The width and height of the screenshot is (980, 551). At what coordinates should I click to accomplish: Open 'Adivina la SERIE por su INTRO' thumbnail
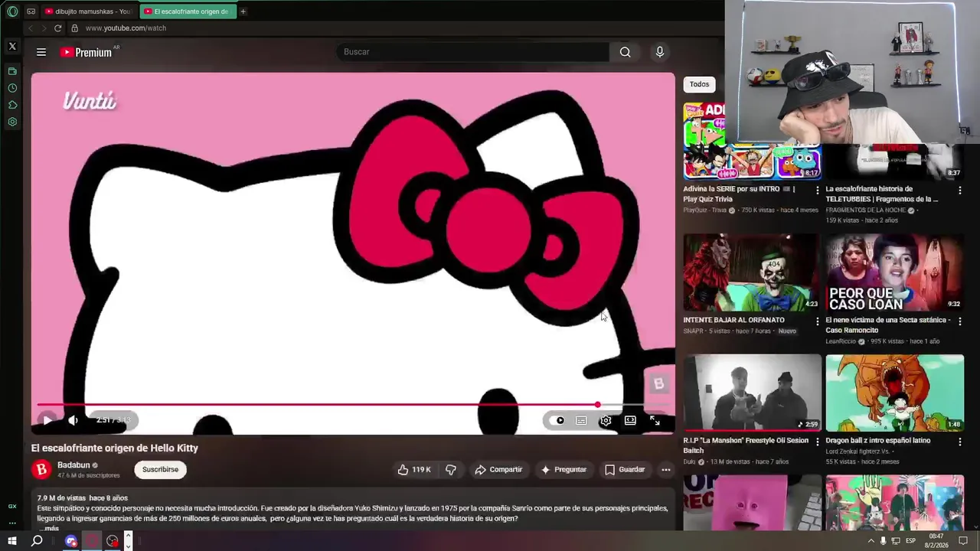(x=752, y=140)
